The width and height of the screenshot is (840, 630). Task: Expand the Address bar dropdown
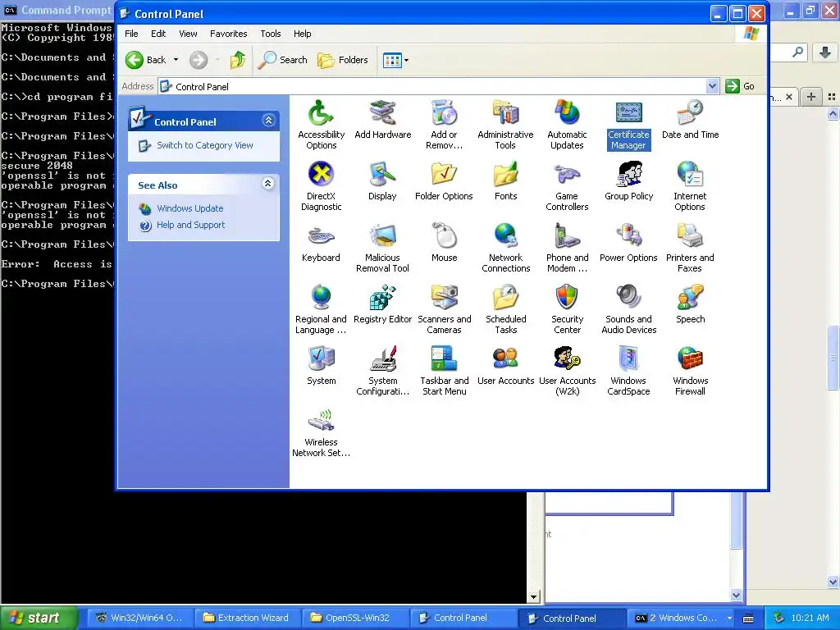pyautogui.click(x=712, y=86)
